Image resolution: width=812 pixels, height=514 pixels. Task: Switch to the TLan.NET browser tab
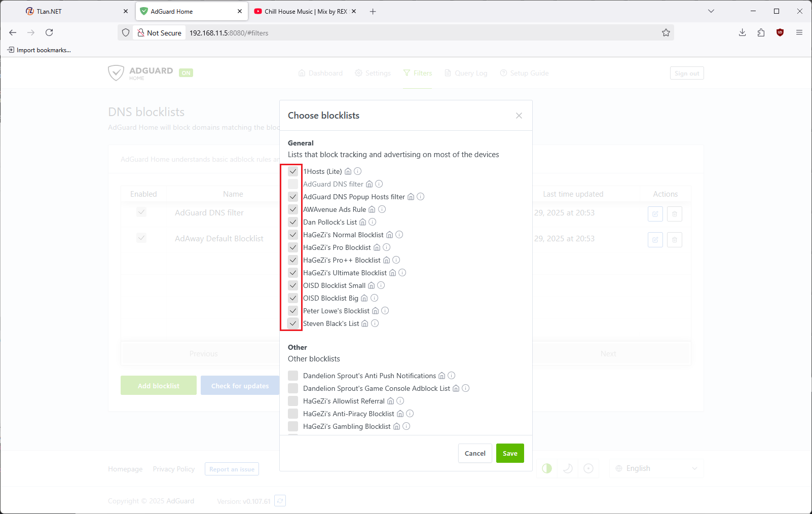click(x=77, y=11)
